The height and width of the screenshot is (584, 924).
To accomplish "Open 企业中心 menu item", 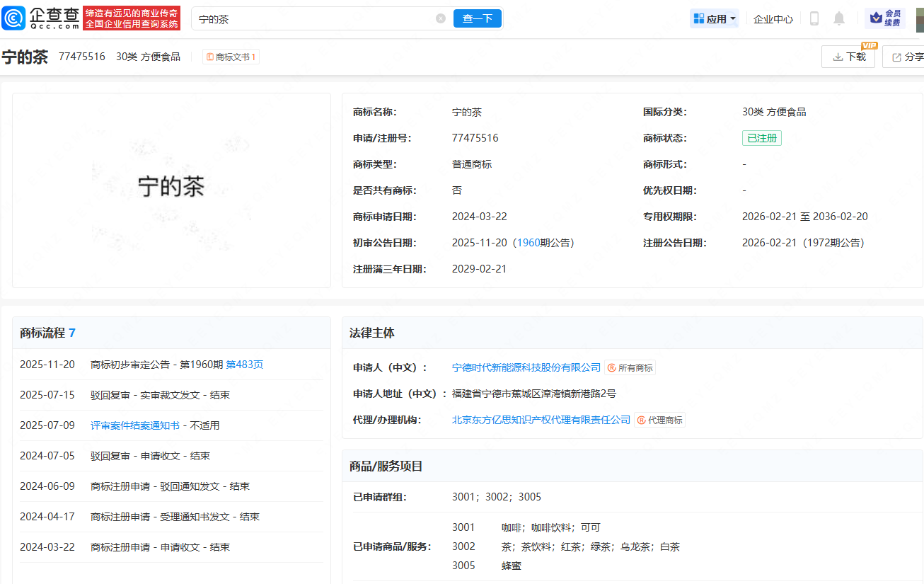I will [773, 19].
